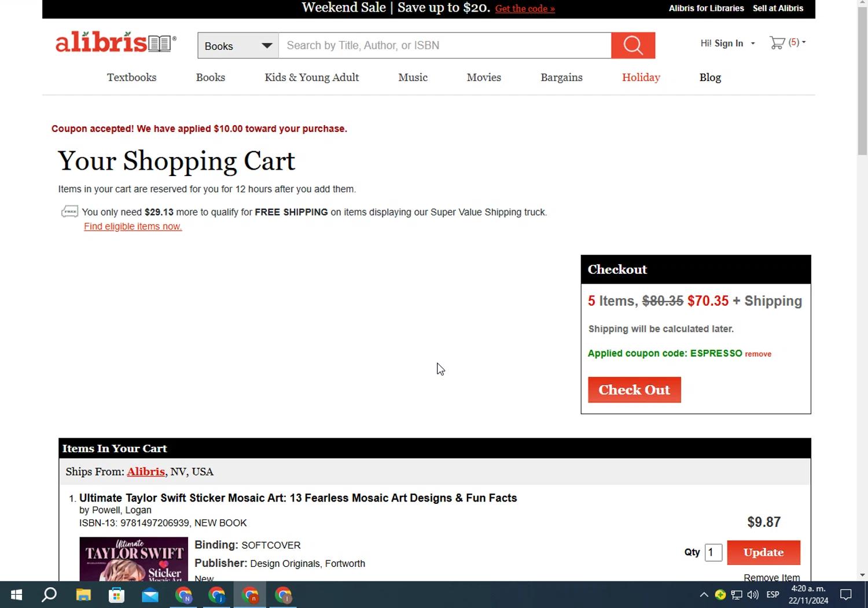This screenshot has height=608, width=868.
Task: Open Alibris for Libraries link
Action: tap(706, 8)
